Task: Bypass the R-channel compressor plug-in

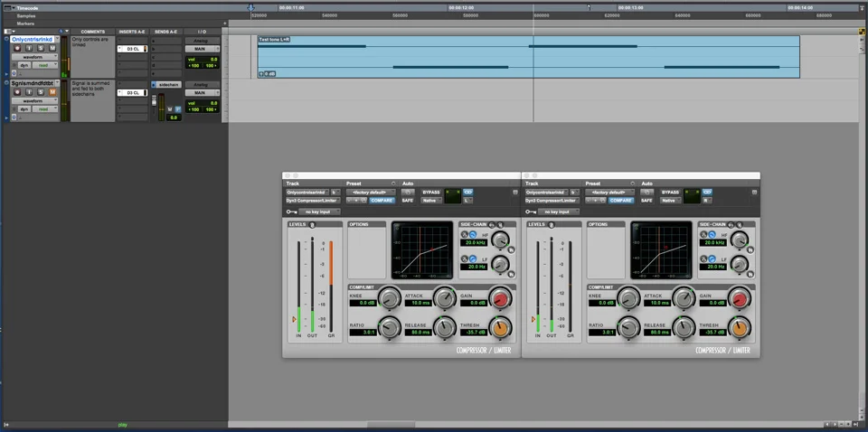Action: coord(670,192)
